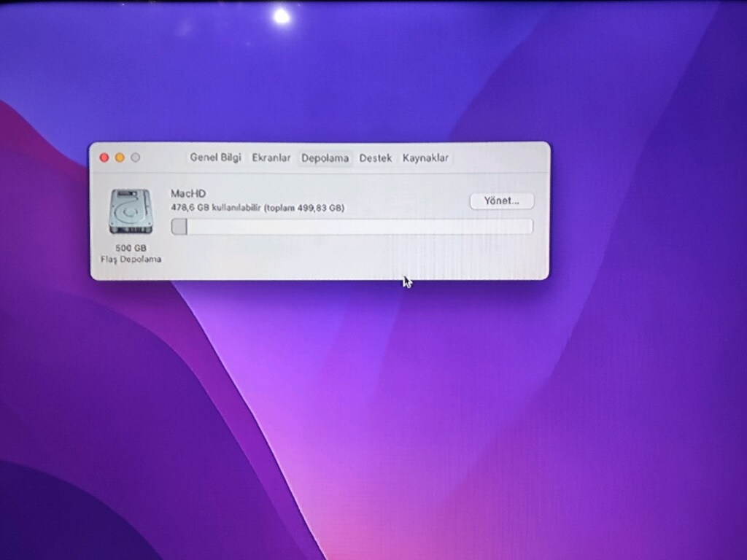Viewport: 747px width, 560px height.
Task: Click the 500 GB label
Action: pyautogui.click(x=131, y=248)
